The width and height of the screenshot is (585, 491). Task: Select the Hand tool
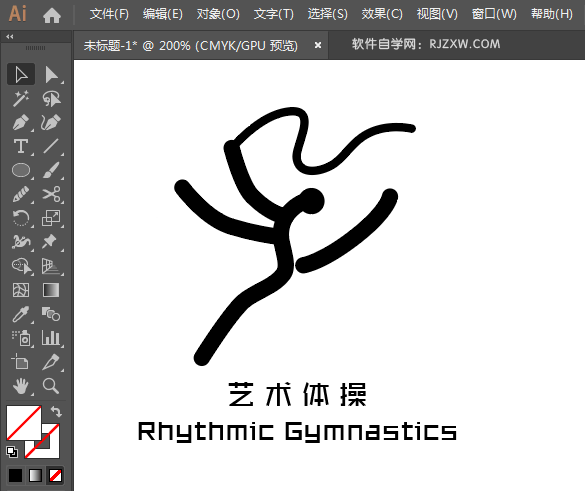click(21, 386)
